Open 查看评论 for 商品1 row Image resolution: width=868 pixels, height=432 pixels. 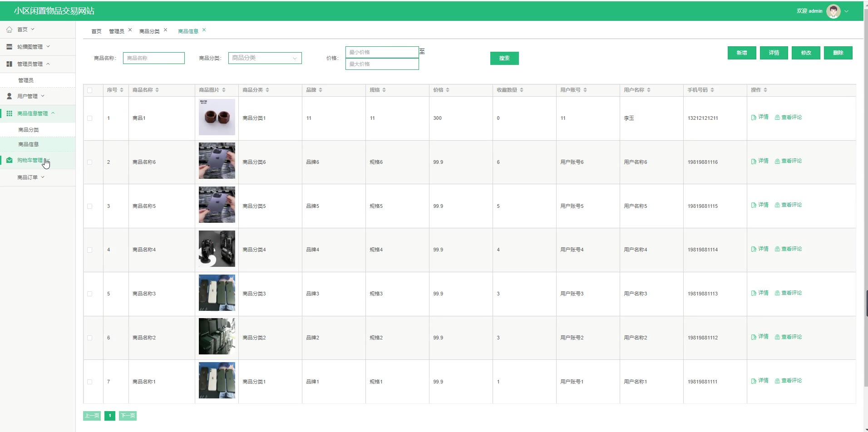788,117
